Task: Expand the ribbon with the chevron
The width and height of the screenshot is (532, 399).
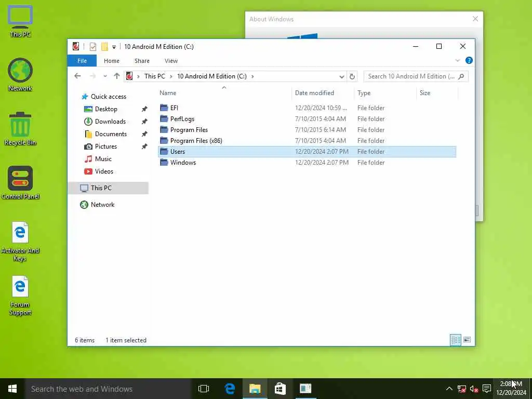Action: click(x=457, y=60)
